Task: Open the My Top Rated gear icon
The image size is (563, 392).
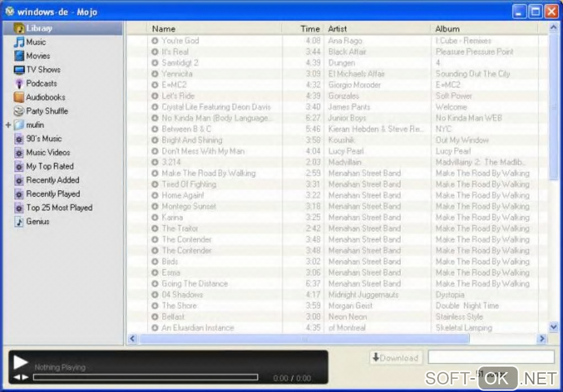Action: pos(19,167)
